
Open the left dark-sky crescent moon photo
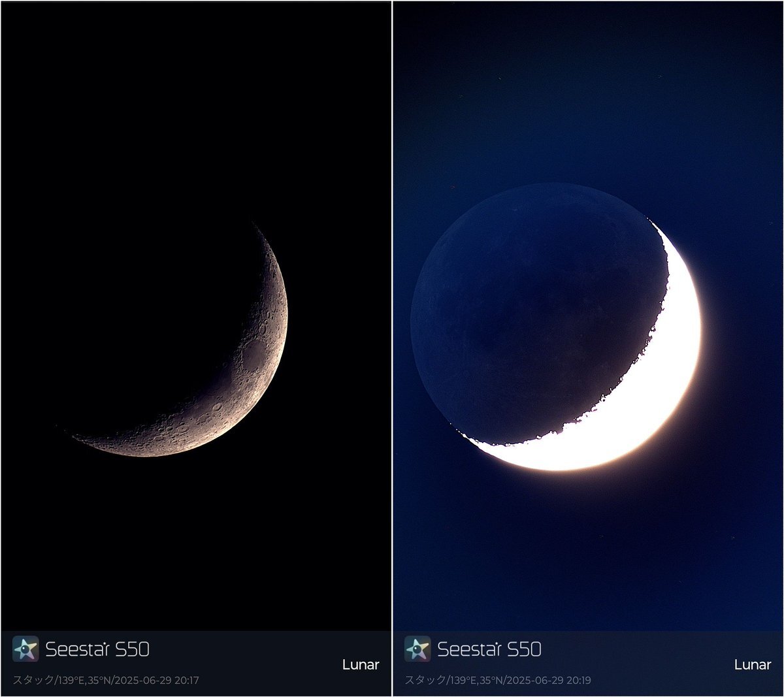[x=196, y=316]
